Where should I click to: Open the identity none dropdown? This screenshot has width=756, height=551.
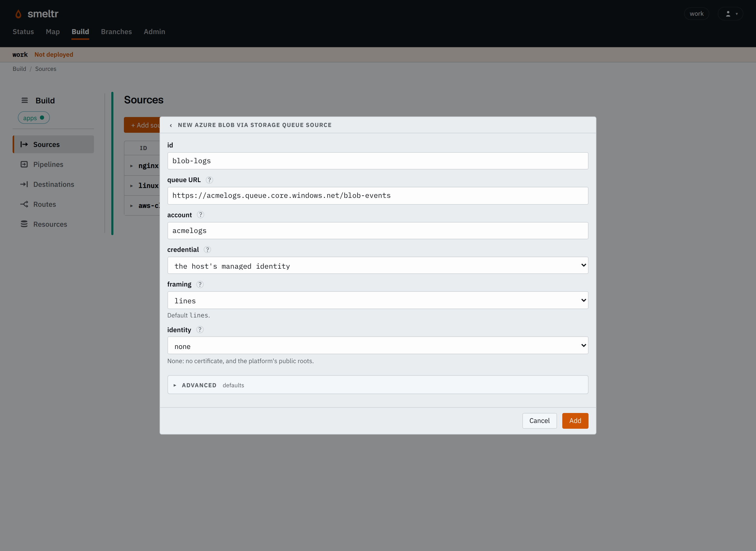click(x=378, y=346)
